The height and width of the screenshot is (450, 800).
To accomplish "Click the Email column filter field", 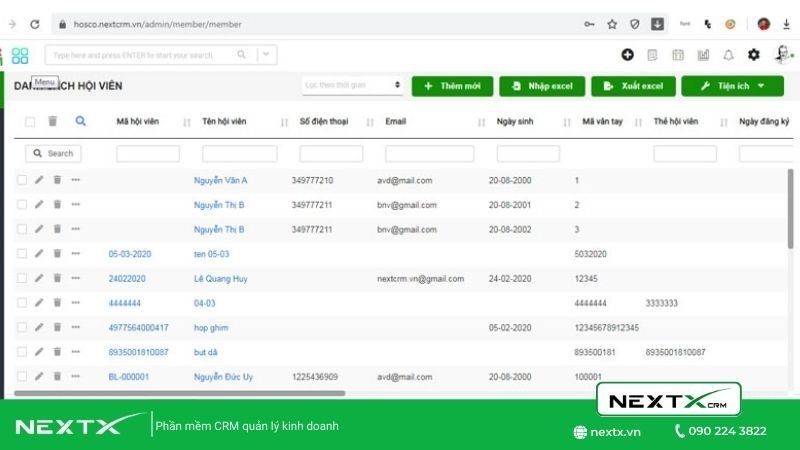I will [x=429, y=154].
